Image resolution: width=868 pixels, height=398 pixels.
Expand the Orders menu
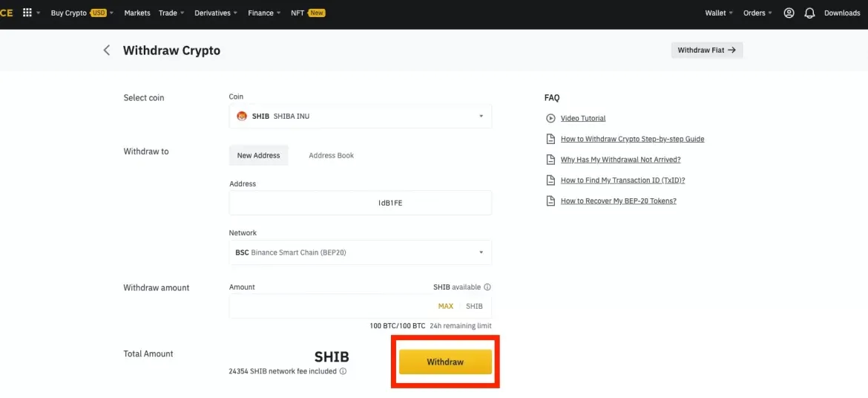pos(757,13)
